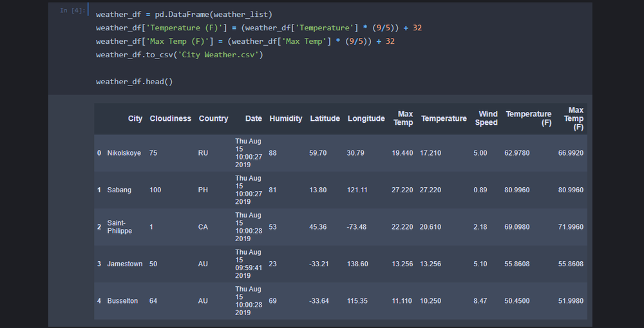Select the Nikolskoye city cell
This screenshot has width=644, height=328.
tap(124, 153)
